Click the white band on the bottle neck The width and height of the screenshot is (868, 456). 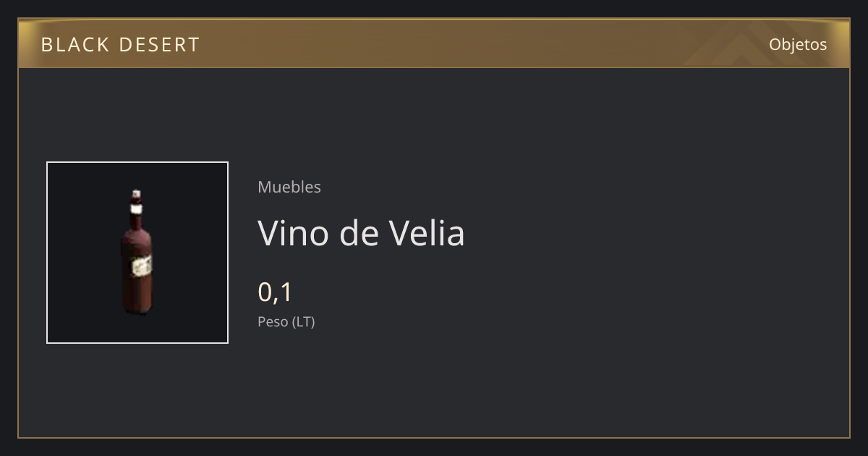click(x=136, y=208)
